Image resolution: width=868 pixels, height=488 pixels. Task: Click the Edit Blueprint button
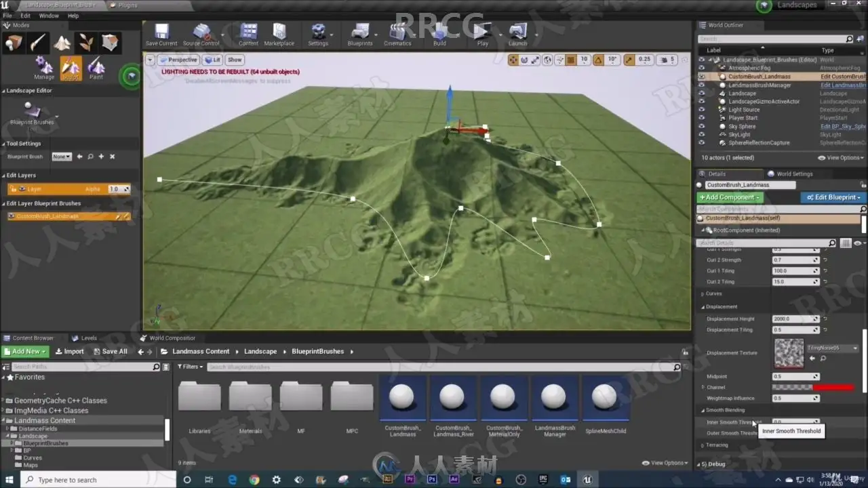point(833,197)
